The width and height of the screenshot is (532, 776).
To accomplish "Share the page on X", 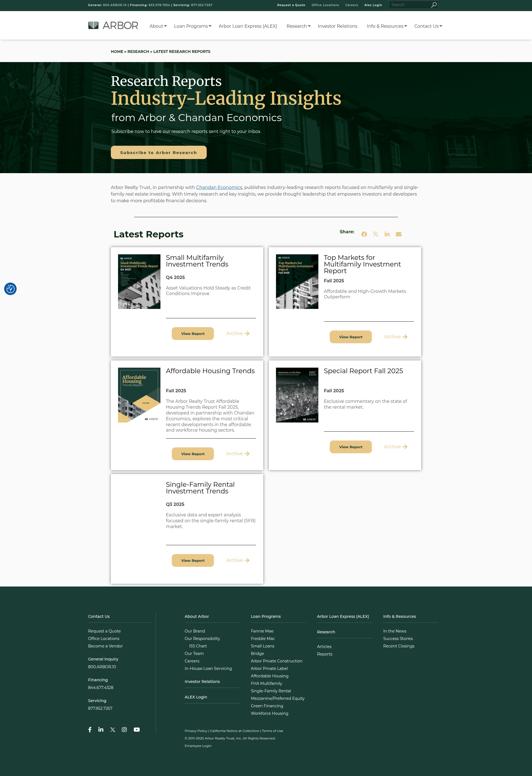I will 375,234.
